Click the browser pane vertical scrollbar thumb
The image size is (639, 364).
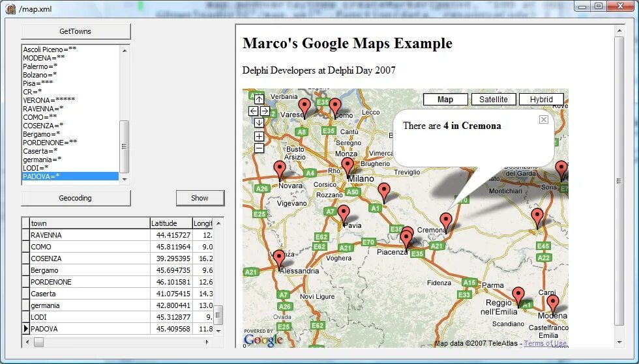[x=619, y=181]
